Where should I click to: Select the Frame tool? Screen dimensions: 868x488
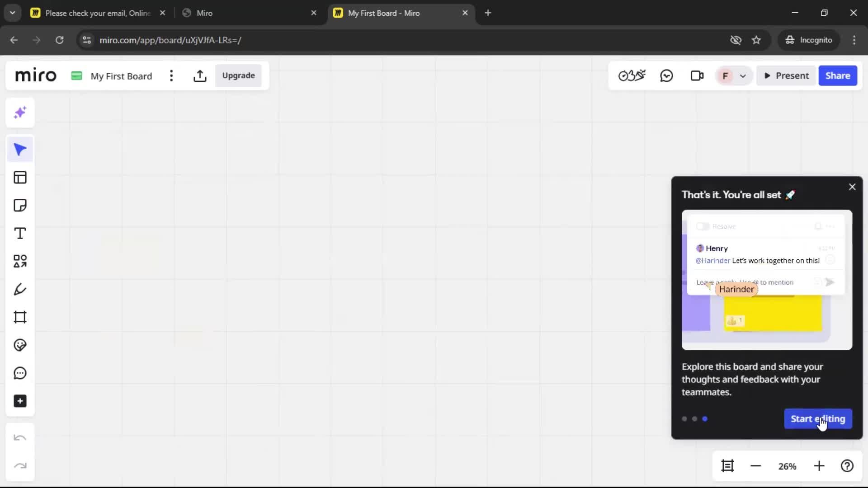pos(20,317)
